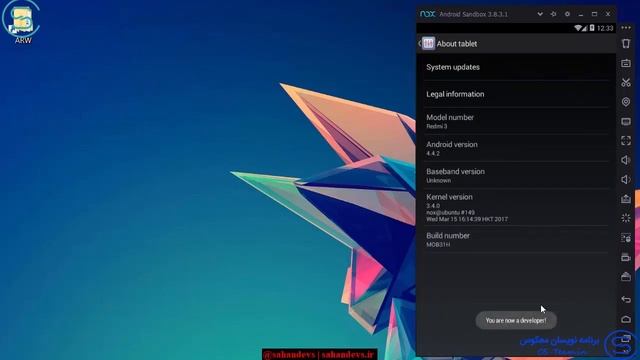Trigger the Shake device tool in sidebar
The image size is (640, 360).
click(x=626, y=43)
